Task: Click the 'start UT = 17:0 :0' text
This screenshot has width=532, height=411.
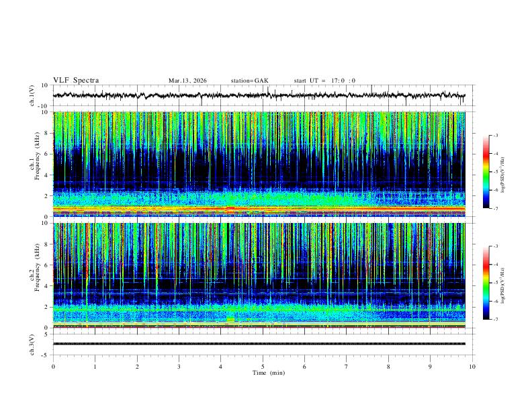Action: click(324, 81)
